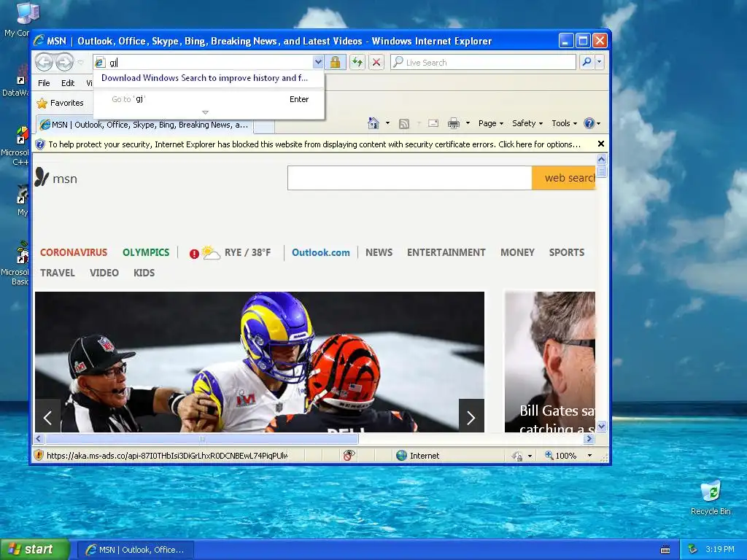Open the Tools menu
The image size is (747, 560).
pos(564,123)
